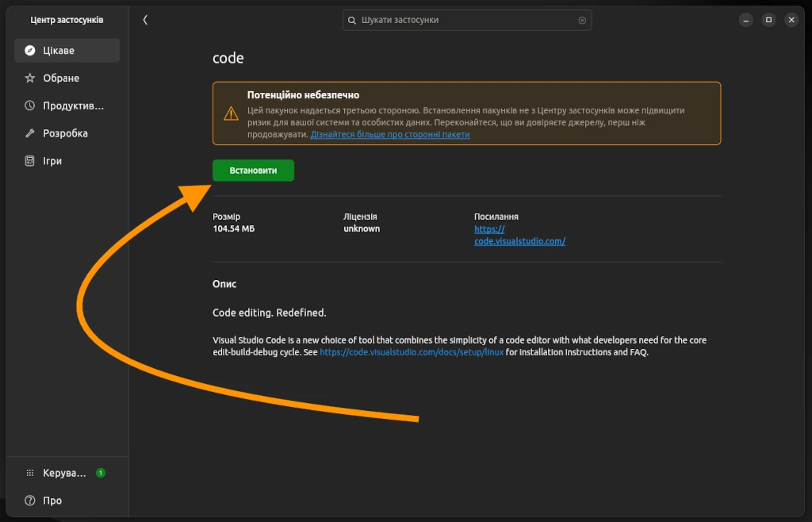Click the clock icon next to Продуктив…
The width and height of the screenshot is (812, 522).
(x=30, y=106)
